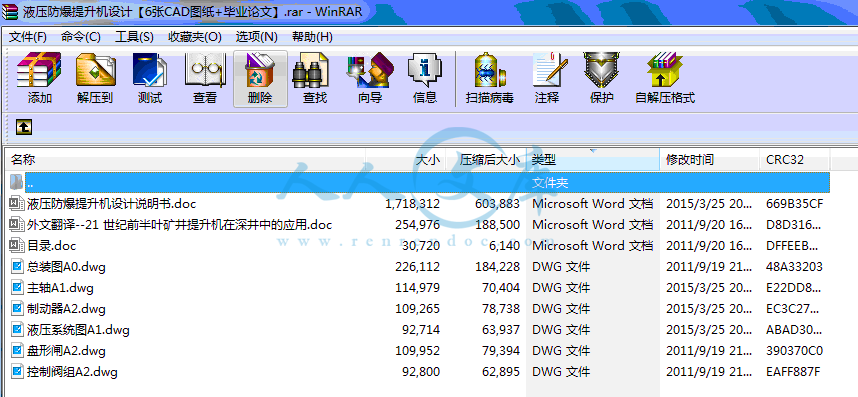Sort by 压缩后大小 column header

pyautogui.click(x=486, y=160)
